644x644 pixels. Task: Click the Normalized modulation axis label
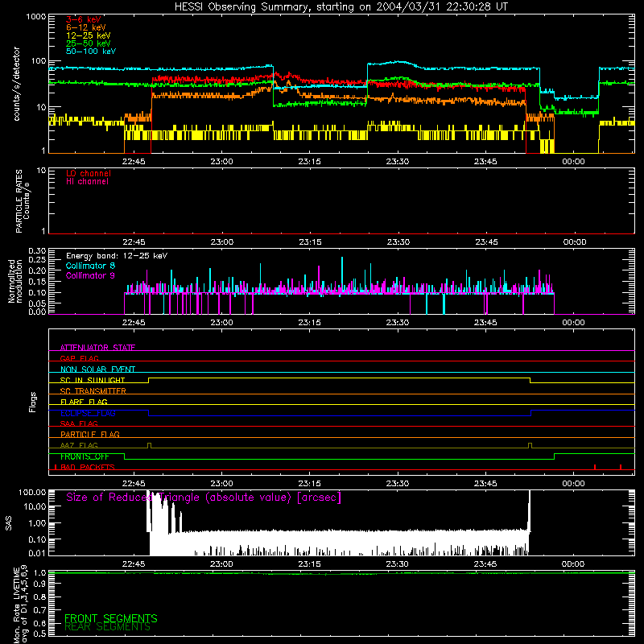[15, 281]
